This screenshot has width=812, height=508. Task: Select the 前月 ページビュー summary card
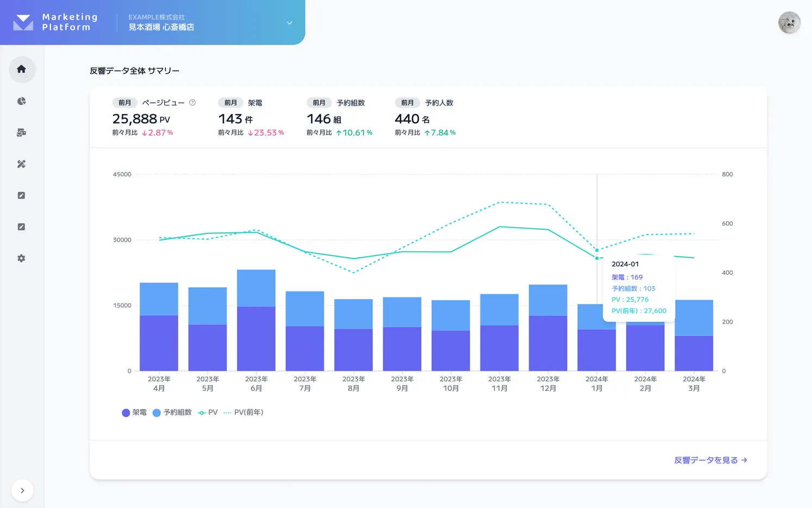(x=153, y=116)
